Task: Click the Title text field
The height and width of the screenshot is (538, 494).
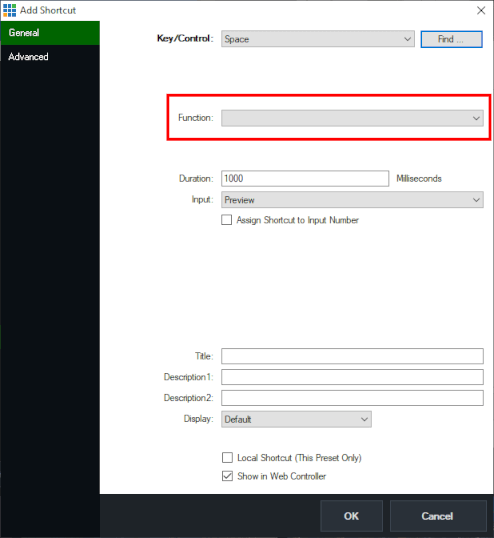Action: (352, 356)
